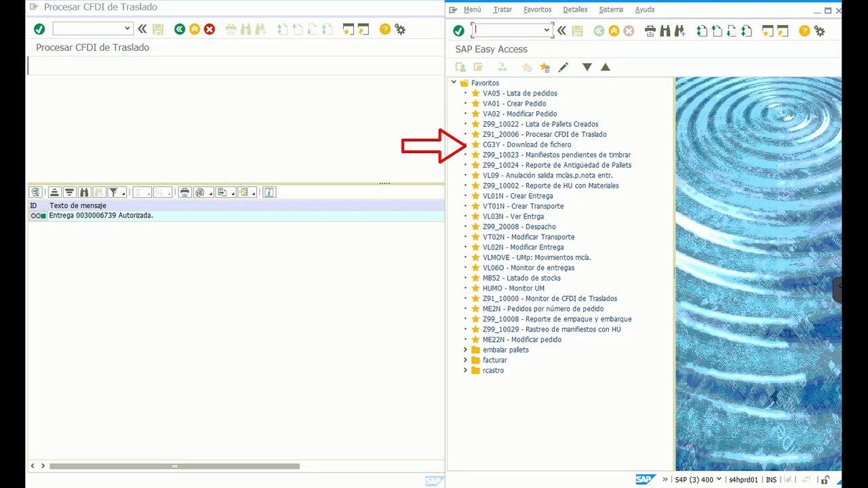Go to First Page icon in SAP Easy Access
This screenshot has height=488, width=868.
click(x=702, y=30)
